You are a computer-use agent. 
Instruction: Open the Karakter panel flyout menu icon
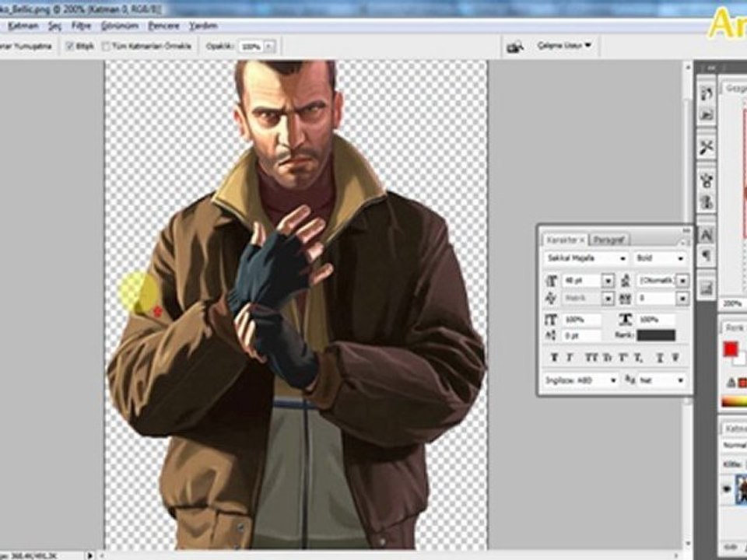685,242
